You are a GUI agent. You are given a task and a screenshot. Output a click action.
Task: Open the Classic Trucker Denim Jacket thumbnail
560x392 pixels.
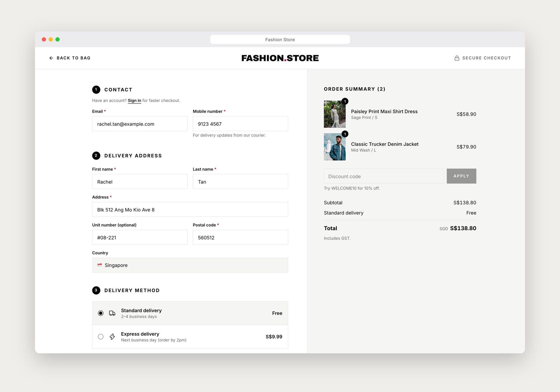pyautogui.click(x=335, y=147)
